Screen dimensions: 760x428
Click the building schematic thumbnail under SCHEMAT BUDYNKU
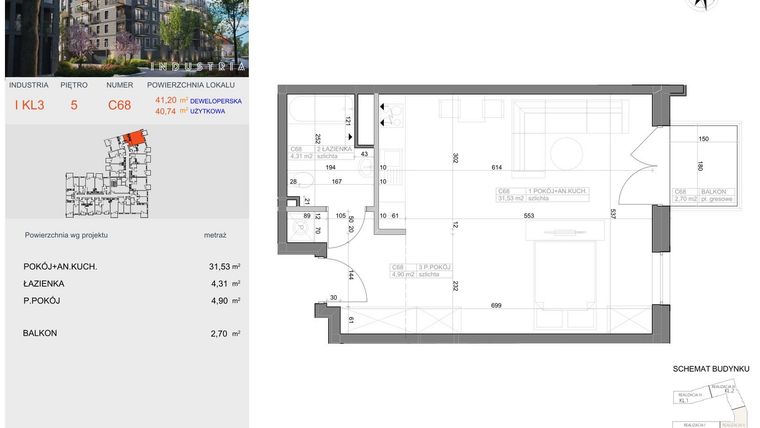pyautogui.click(x=711, y=405)
